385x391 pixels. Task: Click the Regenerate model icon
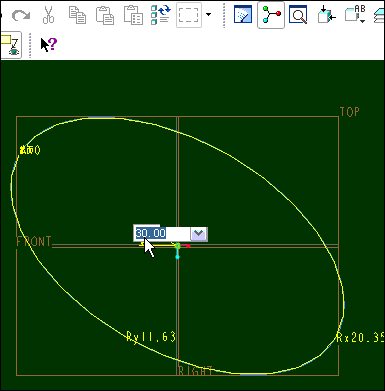click(161, 15)
